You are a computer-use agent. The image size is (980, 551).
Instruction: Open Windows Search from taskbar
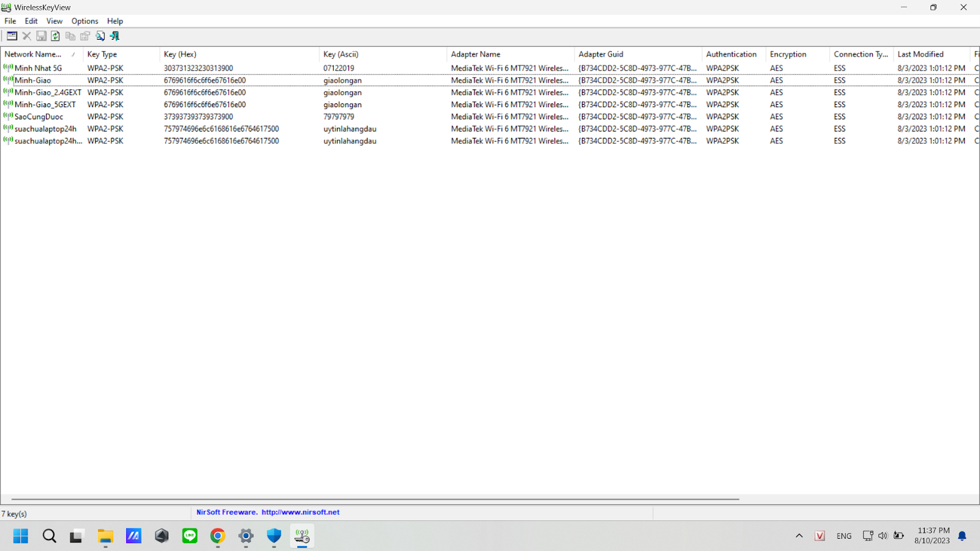49,536
